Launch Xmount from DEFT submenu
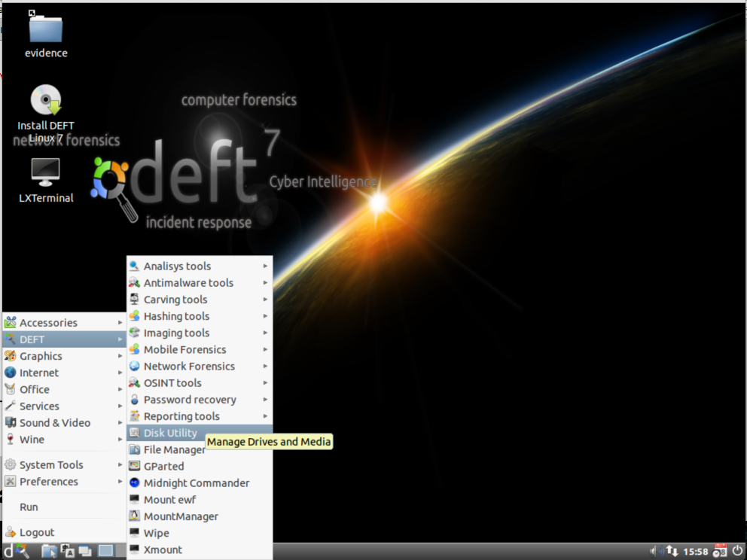The image size is (747, 560). point(200,549)
